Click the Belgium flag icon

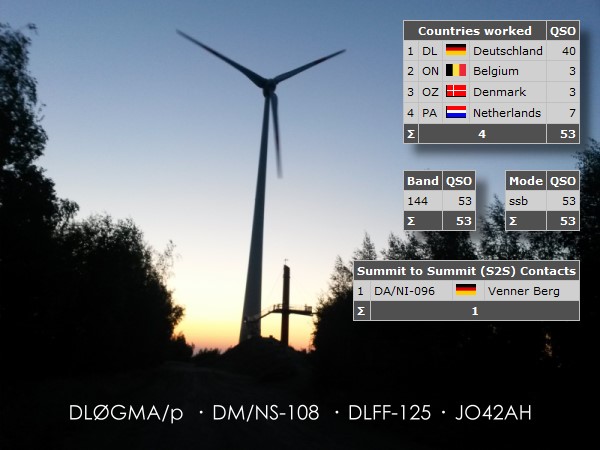[456, 72]
